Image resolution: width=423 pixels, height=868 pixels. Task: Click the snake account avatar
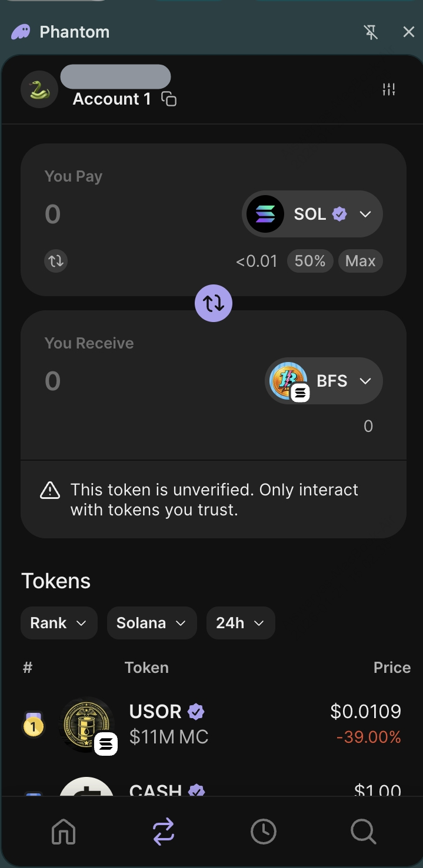click(39, 90)
